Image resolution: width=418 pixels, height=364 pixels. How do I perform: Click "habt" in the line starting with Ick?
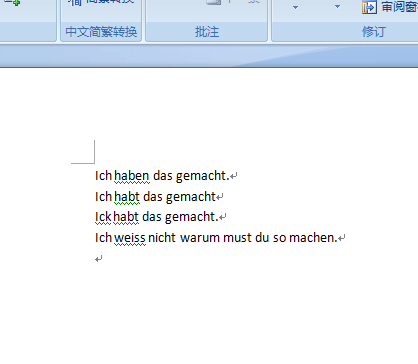pos(126,217)
